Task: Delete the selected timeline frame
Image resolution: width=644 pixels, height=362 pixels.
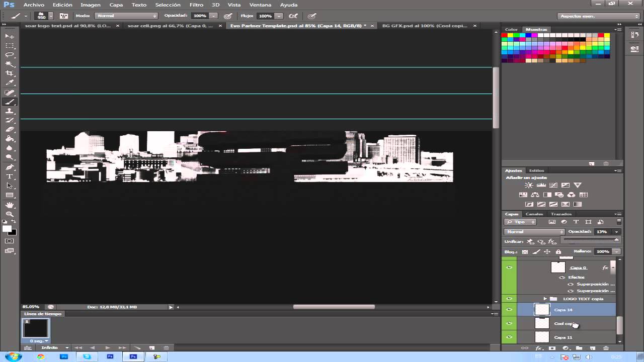Action: click(x=166, y=347)
